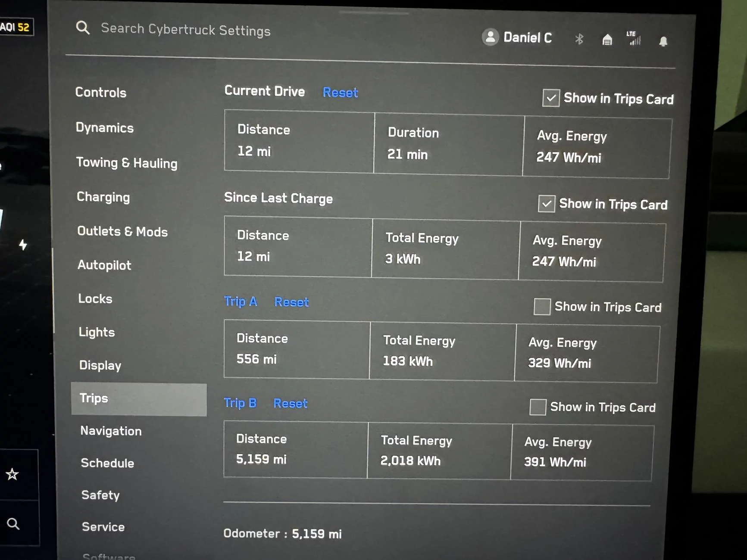Viewport: 747px width, 560px height.
Task: Open the Daniel C profile avatar icon
Action: click(490, 37)
